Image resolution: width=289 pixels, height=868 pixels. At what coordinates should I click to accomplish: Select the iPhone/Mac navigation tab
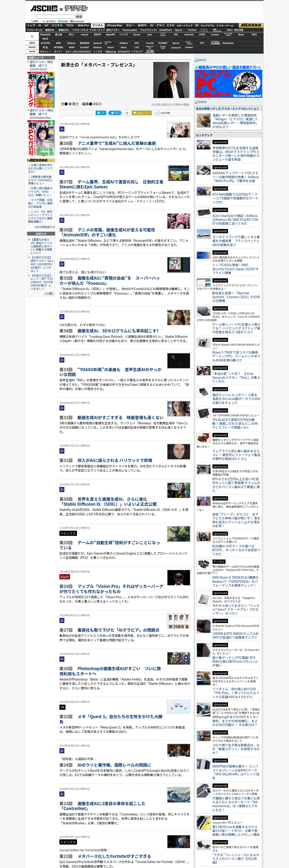[x=114, y=25]
